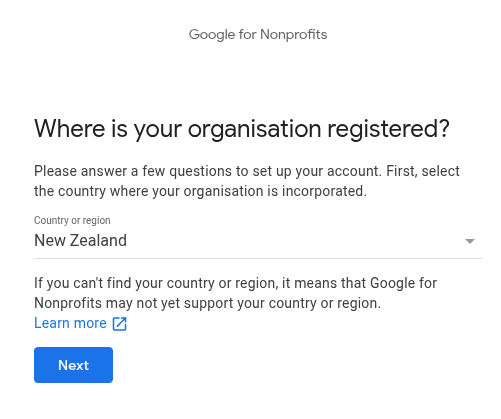Viewport: 501px width, 419px height.
Task: Click the "Learn more" text in blue
Action: (x=70, y=323)
